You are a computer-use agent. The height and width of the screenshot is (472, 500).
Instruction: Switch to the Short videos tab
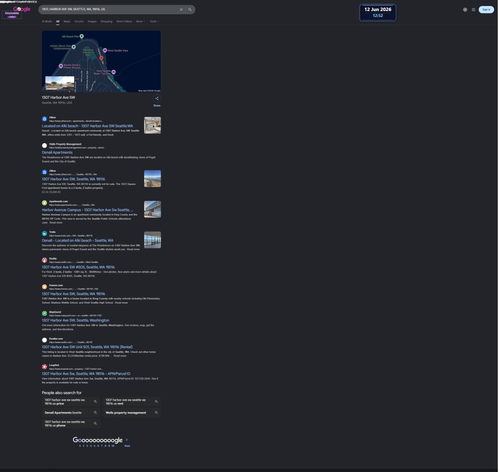[124, 21]
